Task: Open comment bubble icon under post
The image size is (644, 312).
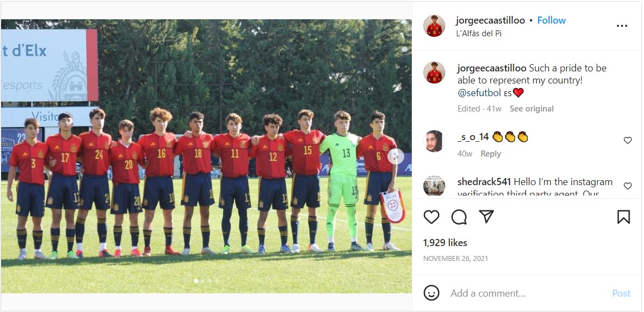Action: 459,216
